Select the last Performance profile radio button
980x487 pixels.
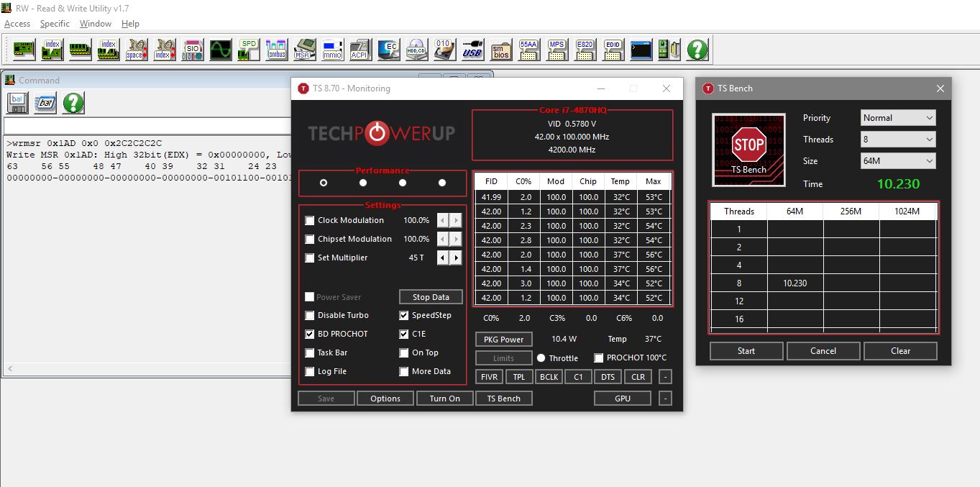(x=442, y=183)
